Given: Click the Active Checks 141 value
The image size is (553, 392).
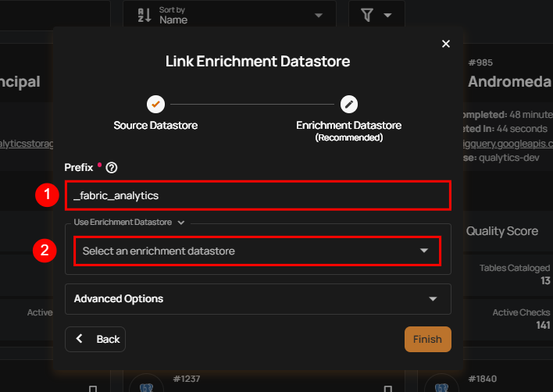Looking at the screenshot, I should click(x=543, y=325).
